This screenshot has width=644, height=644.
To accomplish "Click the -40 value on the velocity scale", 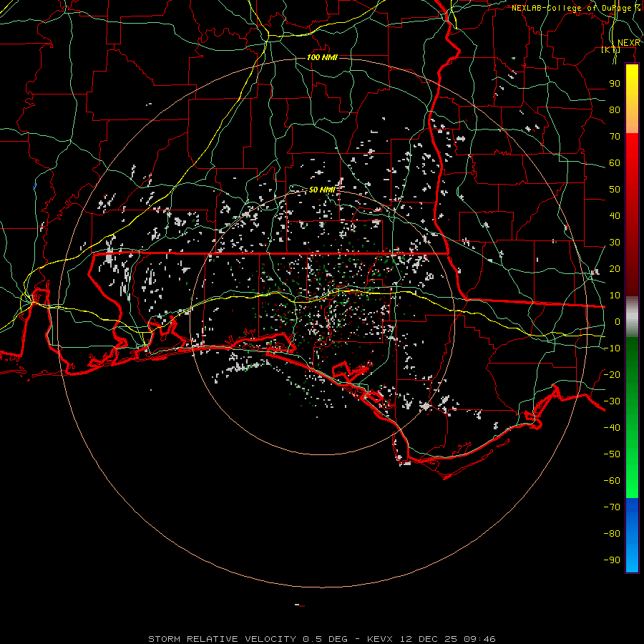I will pos(612,428).
